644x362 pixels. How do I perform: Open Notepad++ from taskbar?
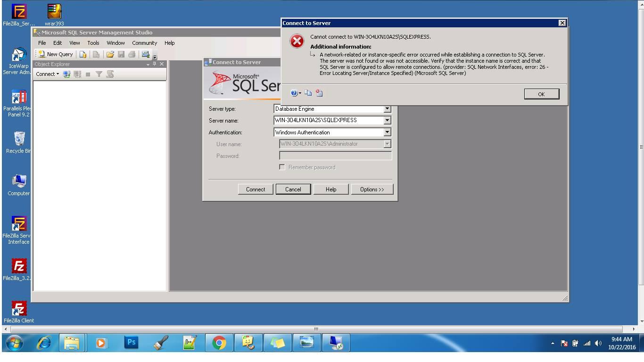(x=190, y=343)
